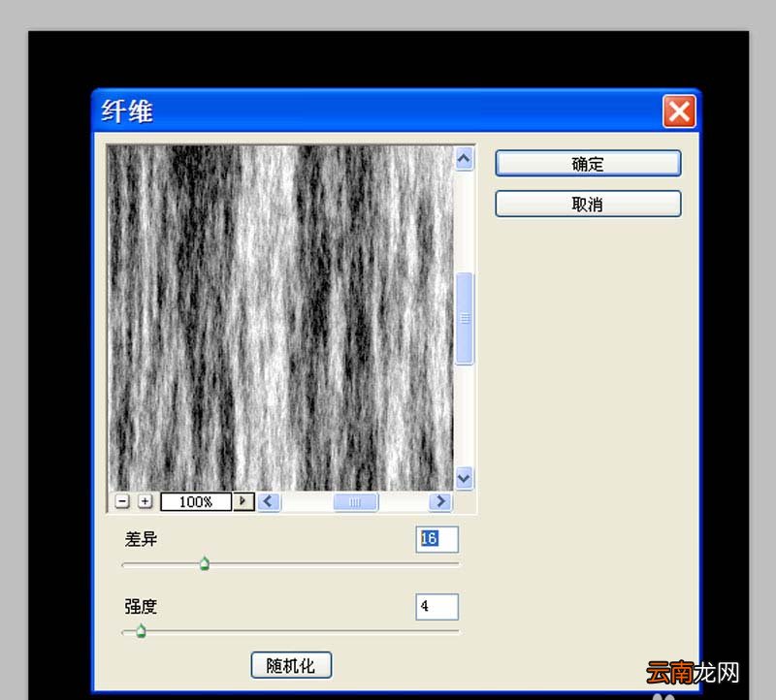Click the horizontal scrollbar thumb
776x700 pixels.
click(355, 501)
